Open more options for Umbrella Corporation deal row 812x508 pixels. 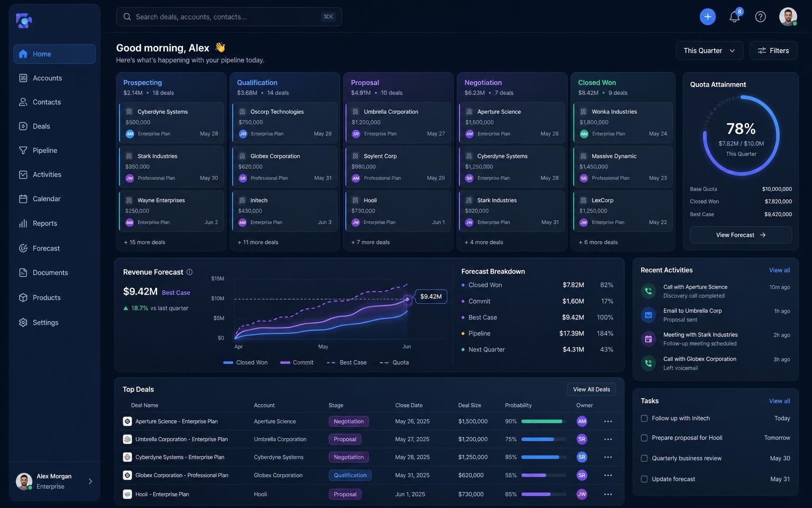click(608, 440)
